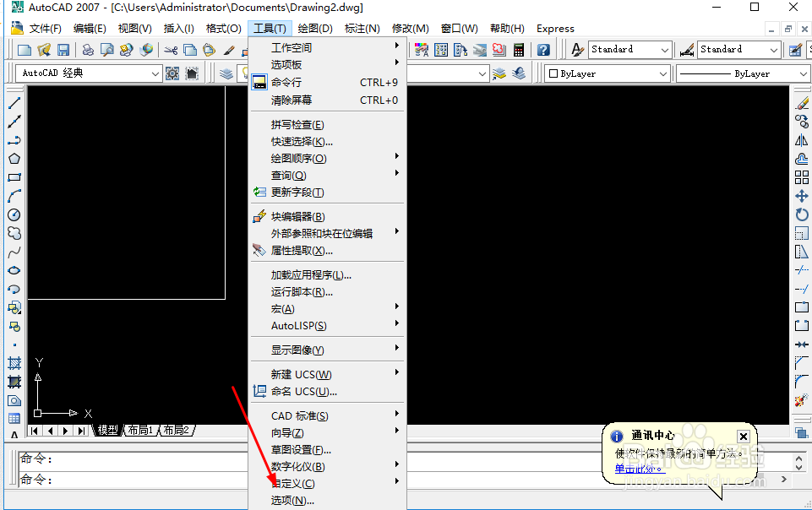Select the Rectangle draw tool

[x=14, y=177]
